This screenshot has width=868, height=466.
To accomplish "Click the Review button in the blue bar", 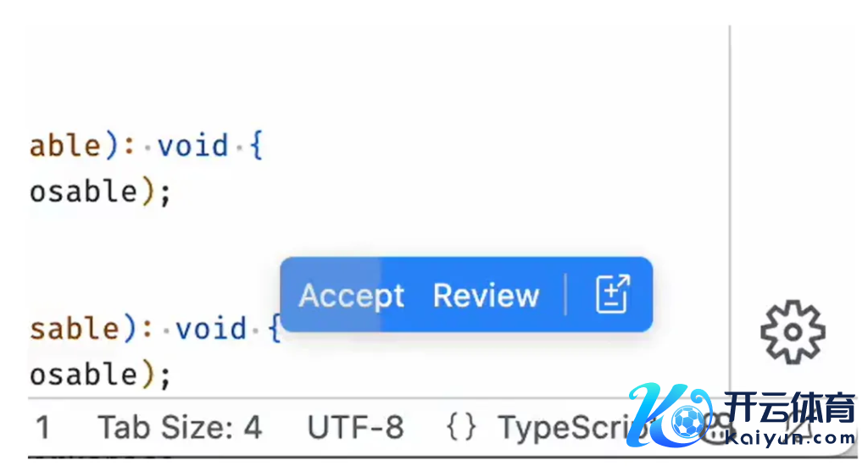I will tap(486, 296).
